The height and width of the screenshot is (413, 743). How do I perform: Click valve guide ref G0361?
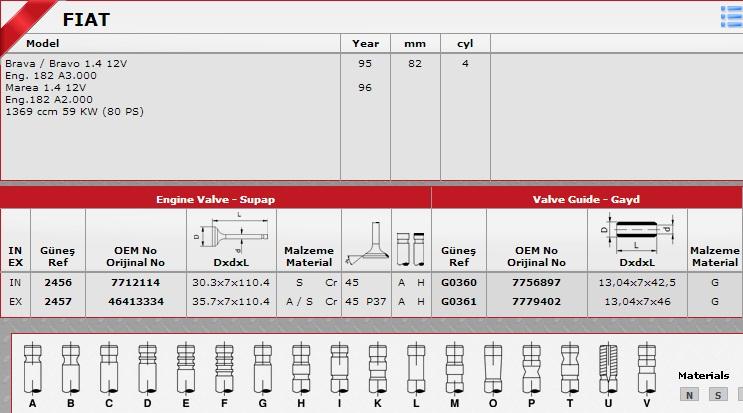[x=459, y=302]
